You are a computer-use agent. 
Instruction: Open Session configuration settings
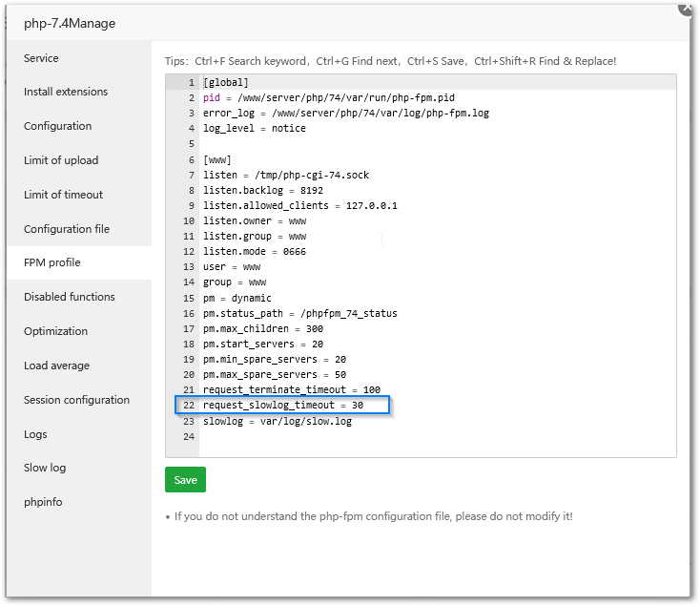[x=76, y=400]
